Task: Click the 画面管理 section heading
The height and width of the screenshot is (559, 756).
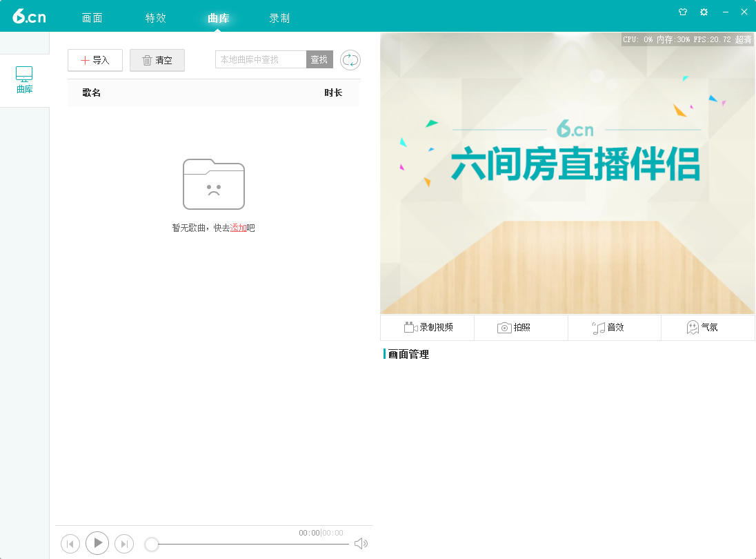Action: pos(408,355)
